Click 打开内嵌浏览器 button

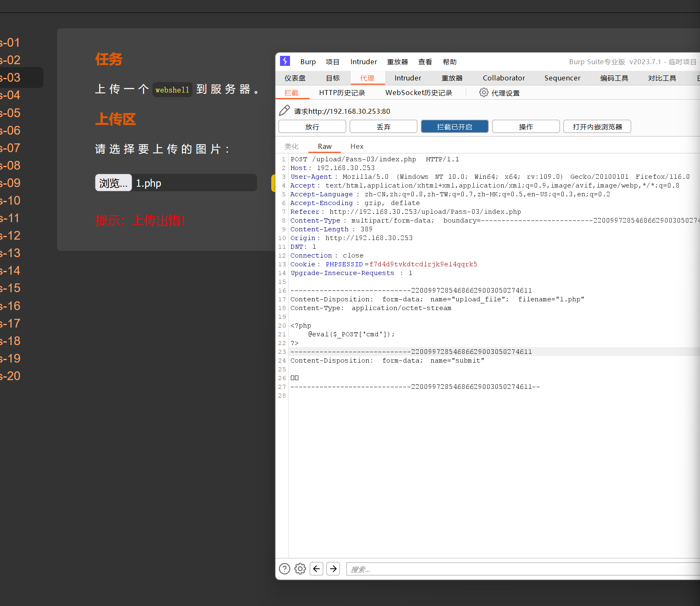[597, 126]
